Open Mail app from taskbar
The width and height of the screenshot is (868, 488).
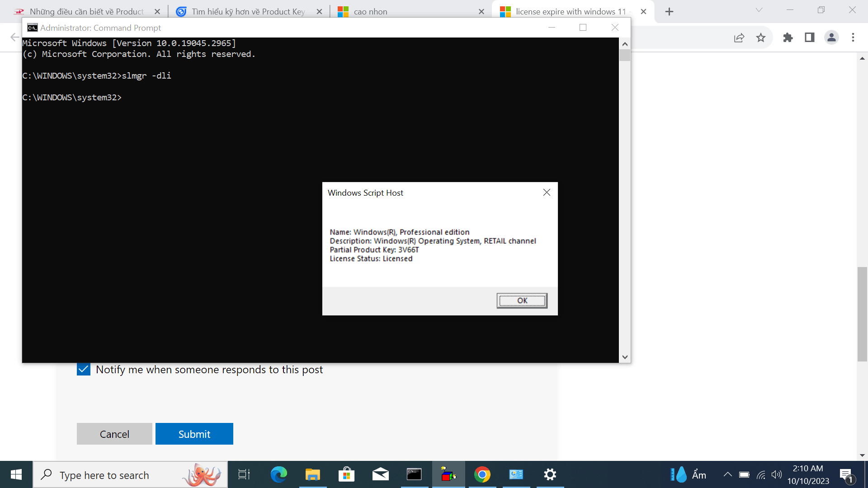tap(381, 474)
